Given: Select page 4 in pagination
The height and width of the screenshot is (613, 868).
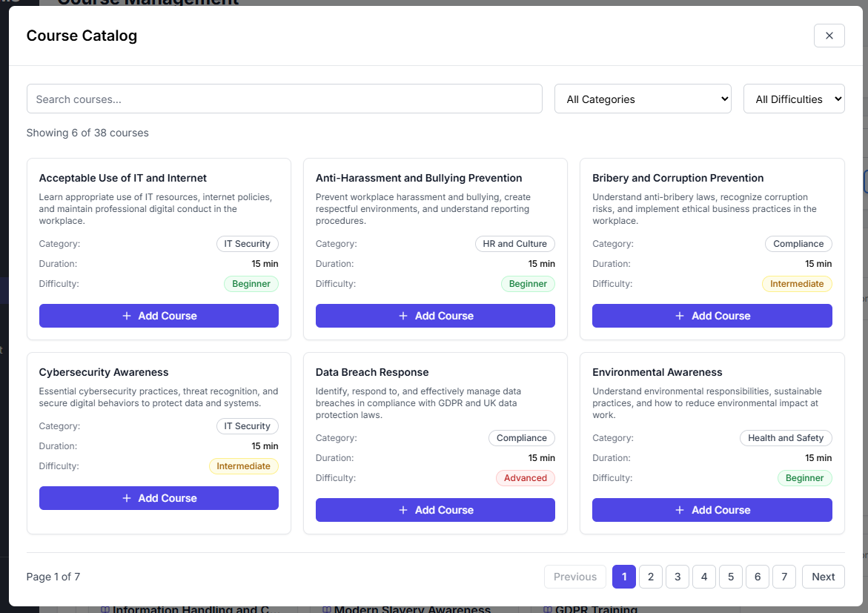Looking at the screenshot, I should tap(703, 577).
